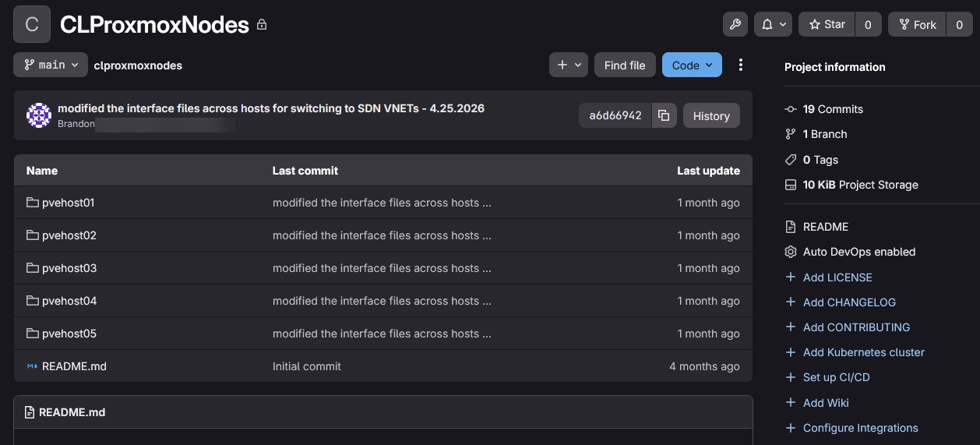Click '4 months ago' in README.md row
Screen dimensions: 980x445
(x=704, y=366)
